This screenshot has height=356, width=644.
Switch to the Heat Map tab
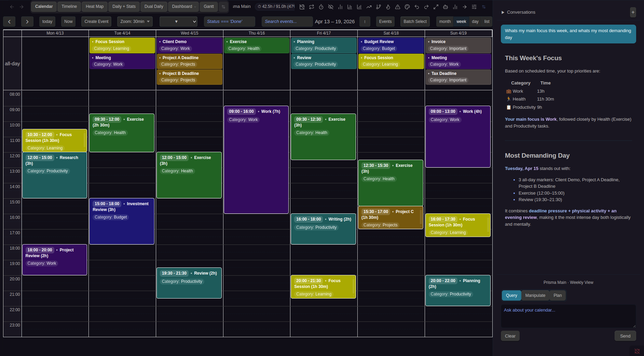click(94, 6)
